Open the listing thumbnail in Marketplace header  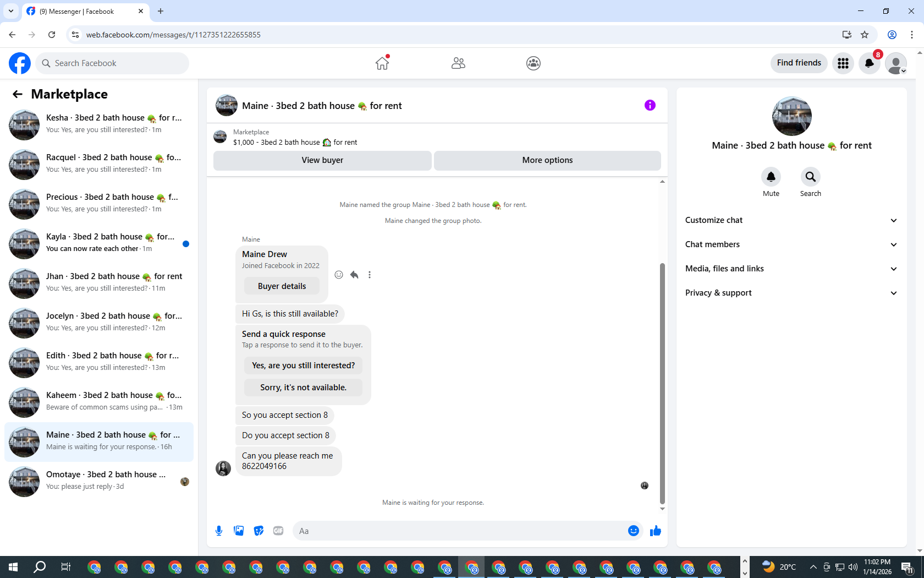click(220, 137)
